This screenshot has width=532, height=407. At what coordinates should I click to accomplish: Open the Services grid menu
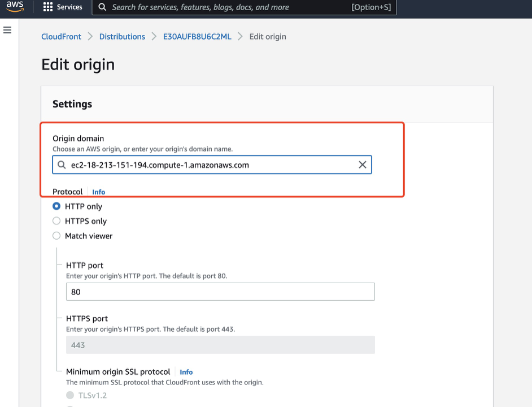(48, 7)
